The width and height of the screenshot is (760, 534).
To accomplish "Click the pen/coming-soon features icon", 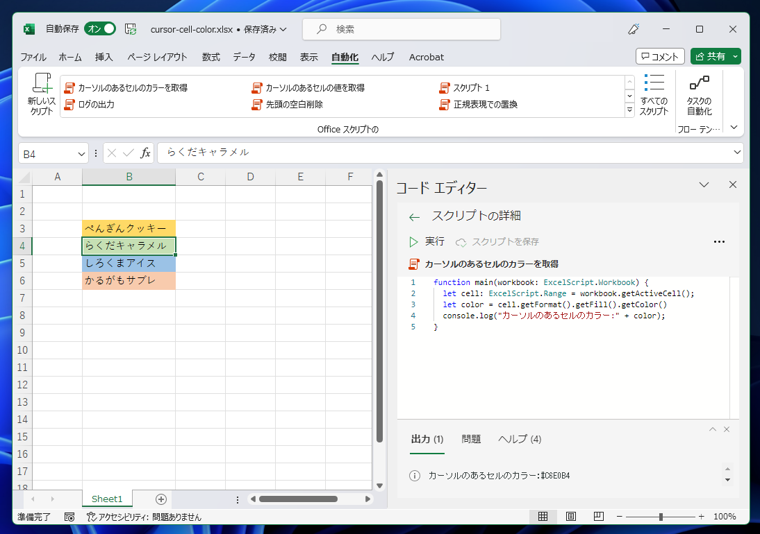I will (x=633, y=29).
